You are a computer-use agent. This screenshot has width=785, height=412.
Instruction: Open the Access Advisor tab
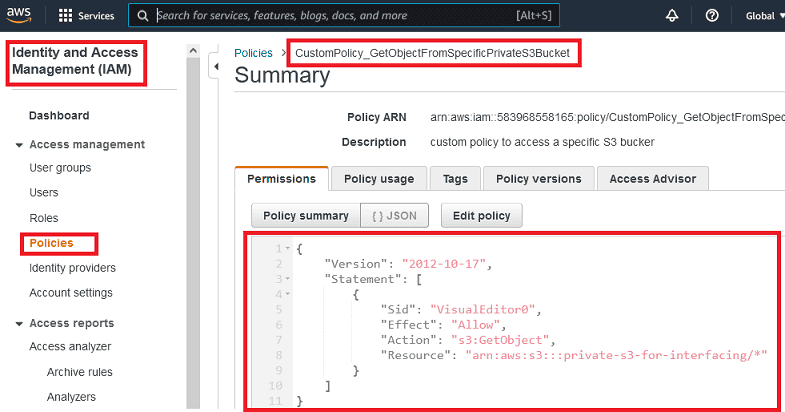(653, 179)
